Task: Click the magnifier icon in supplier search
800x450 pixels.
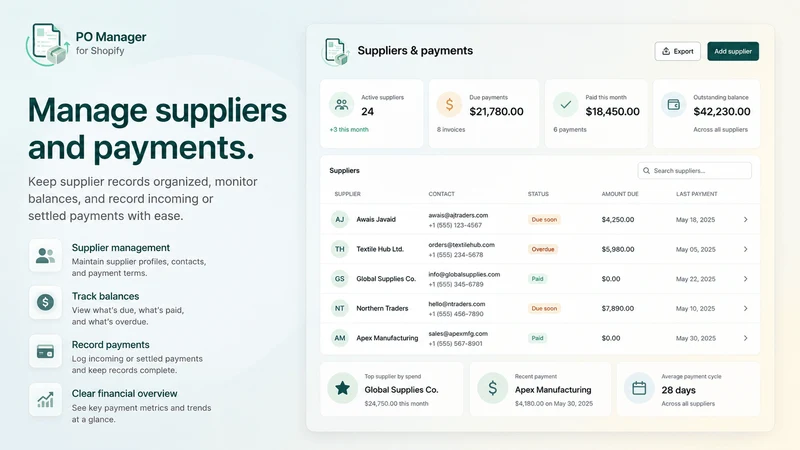Action: [x=646, y=170]
